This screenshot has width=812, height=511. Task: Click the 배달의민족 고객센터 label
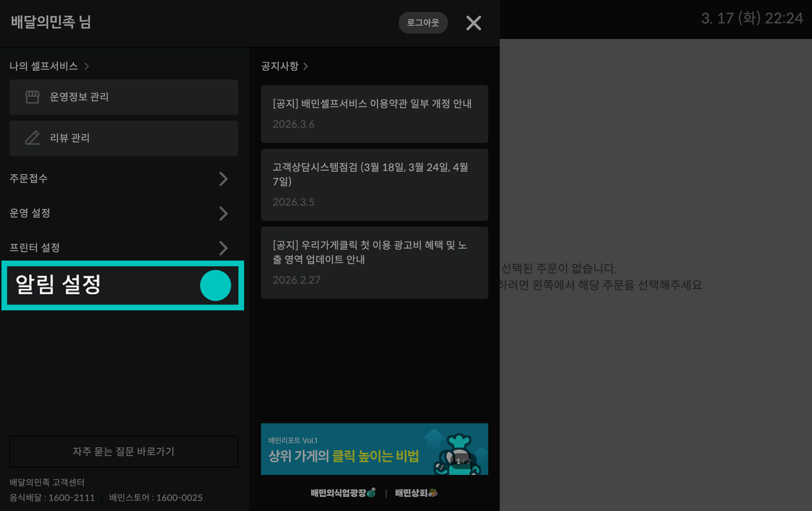47,482
